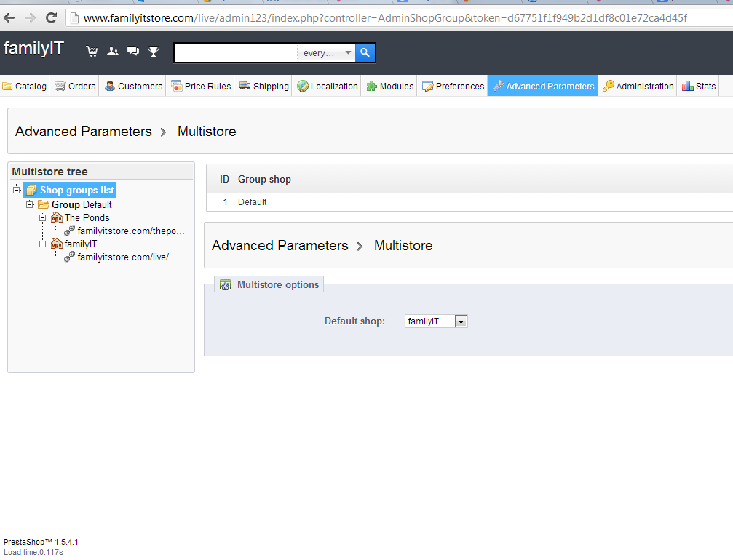Select familyIT shop in tree
Viewport: 733px width, 560px height.
tap(80, 244)
